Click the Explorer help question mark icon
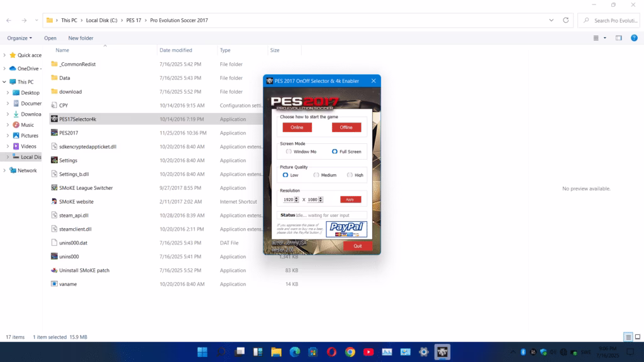 click(x=634, y=38)
